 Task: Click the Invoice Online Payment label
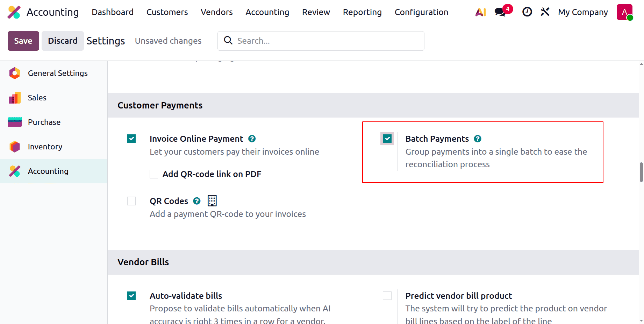click(196, 139)
